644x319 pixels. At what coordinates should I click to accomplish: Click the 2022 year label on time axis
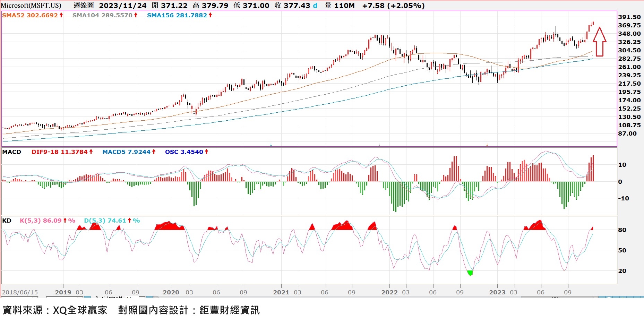[x=389, y=292]
